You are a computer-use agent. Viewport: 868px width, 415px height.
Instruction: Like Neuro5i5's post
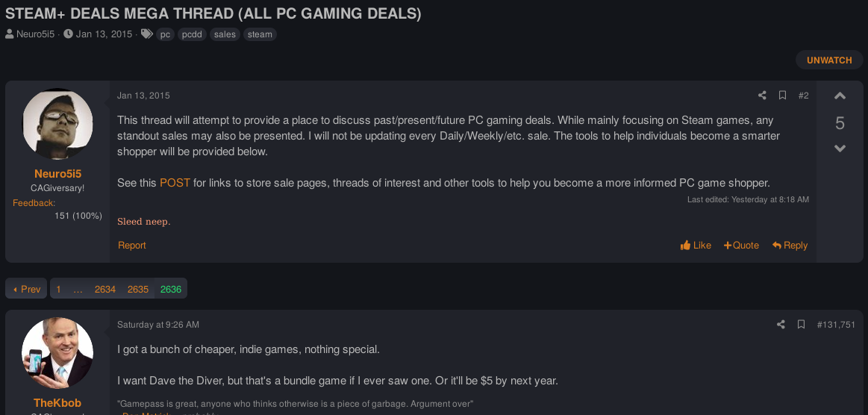696,245
